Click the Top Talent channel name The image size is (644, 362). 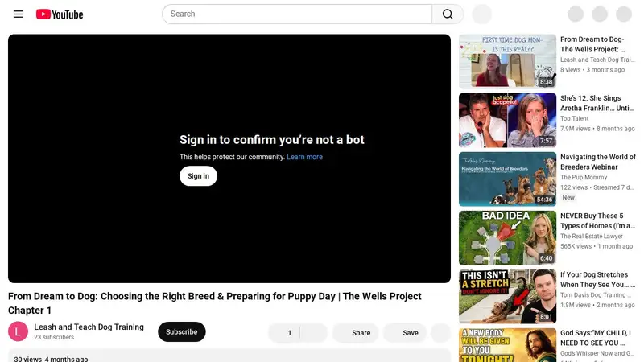click(x=574, y=118)
